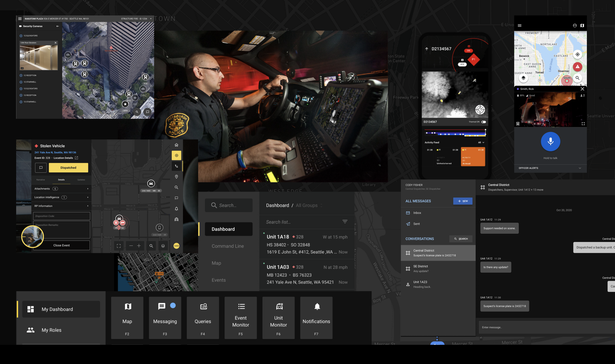The width and height of the screenshot is (615, 364).
Task: Switch to the Narrative tab
Action: 41,180
